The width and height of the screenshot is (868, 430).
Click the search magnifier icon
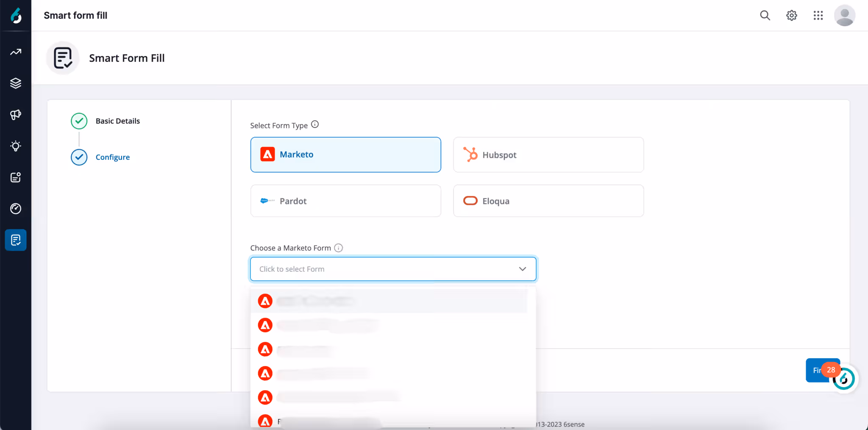[765, 15]
